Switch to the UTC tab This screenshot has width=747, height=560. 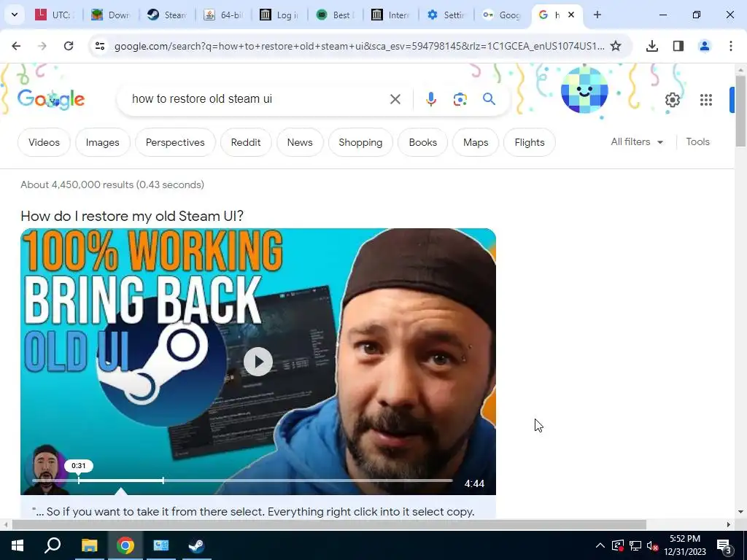tap(55, 15)
